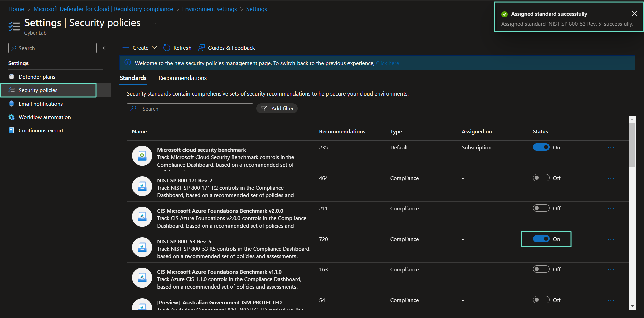Enable Australian Government ISM PROTECTED toggle

tap(541, 300)
